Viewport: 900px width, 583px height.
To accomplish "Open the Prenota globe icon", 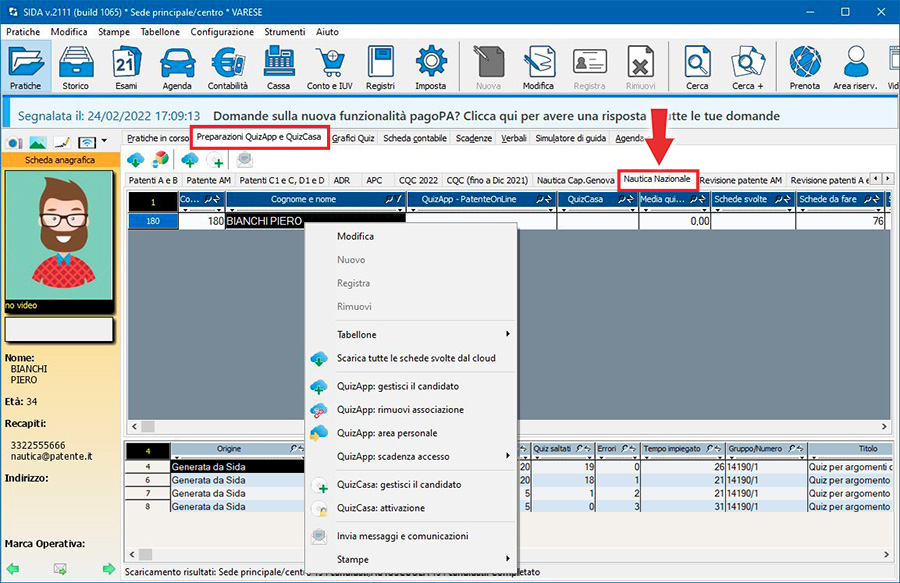I will (x=804, y=68).
